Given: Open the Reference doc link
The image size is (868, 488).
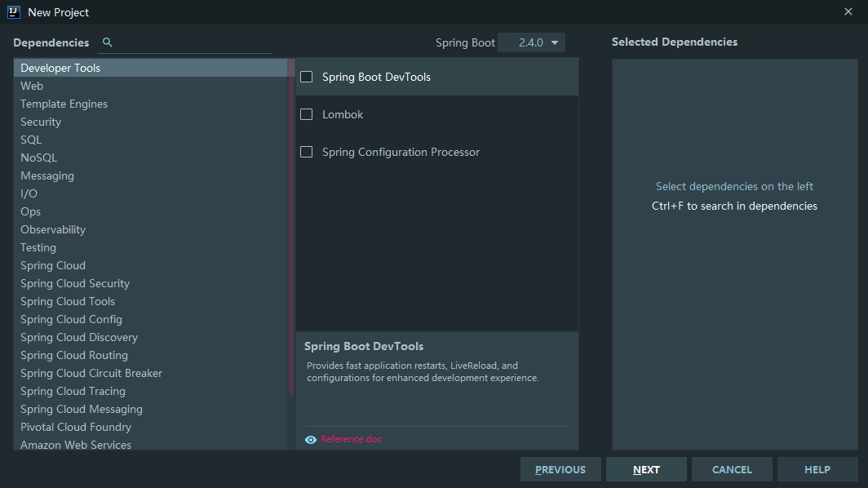Looking at the screenshot, I should pyautogui.click(x=352, y=439).
